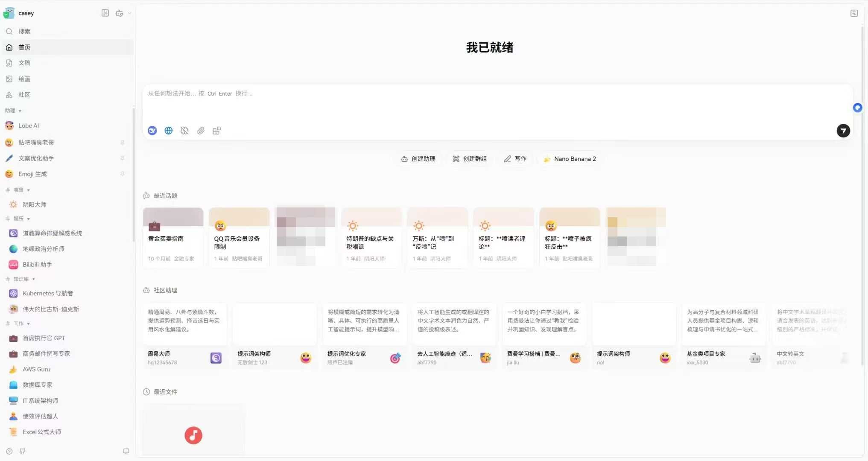Collapse the 娱乐 group in the sidebar
868x461 pixels.
29,219
